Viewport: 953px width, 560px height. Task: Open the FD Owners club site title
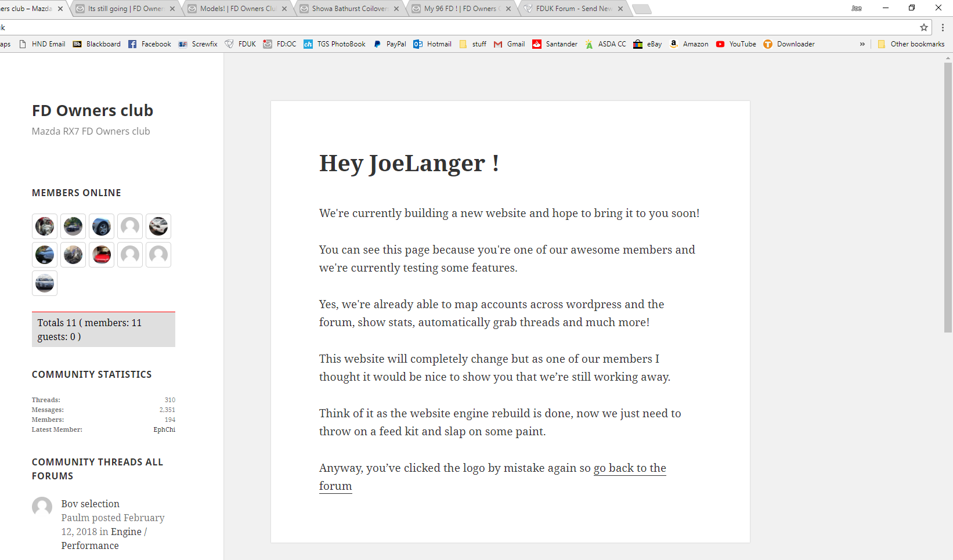click(x=93, y=110)
